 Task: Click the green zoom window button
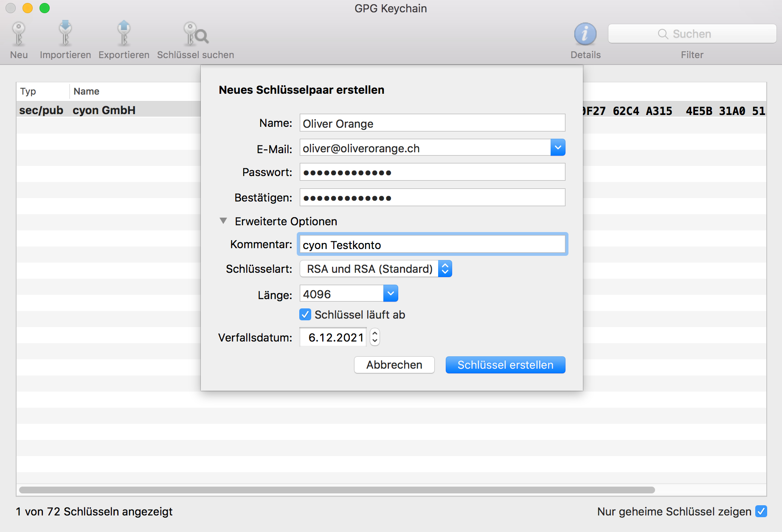pos(45,8)
